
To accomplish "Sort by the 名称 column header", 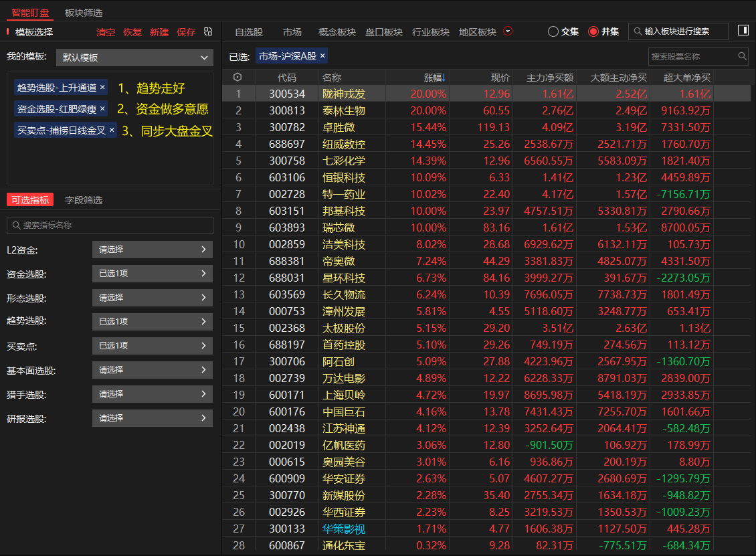I will (332, 78).
